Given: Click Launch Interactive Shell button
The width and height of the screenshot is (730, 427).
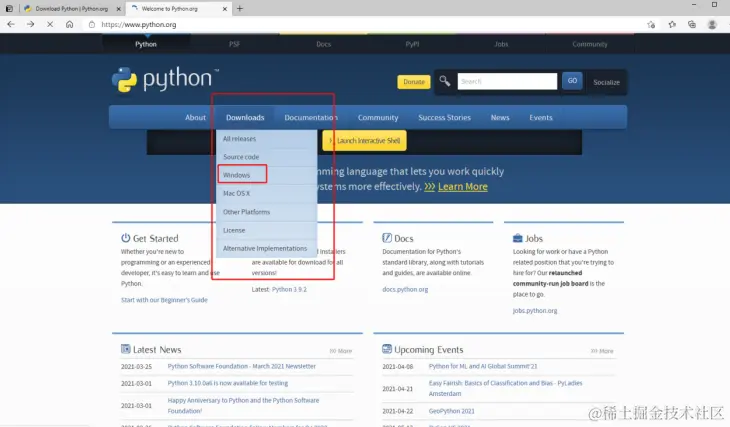Looking at the screenshot, I should (364, 141).
